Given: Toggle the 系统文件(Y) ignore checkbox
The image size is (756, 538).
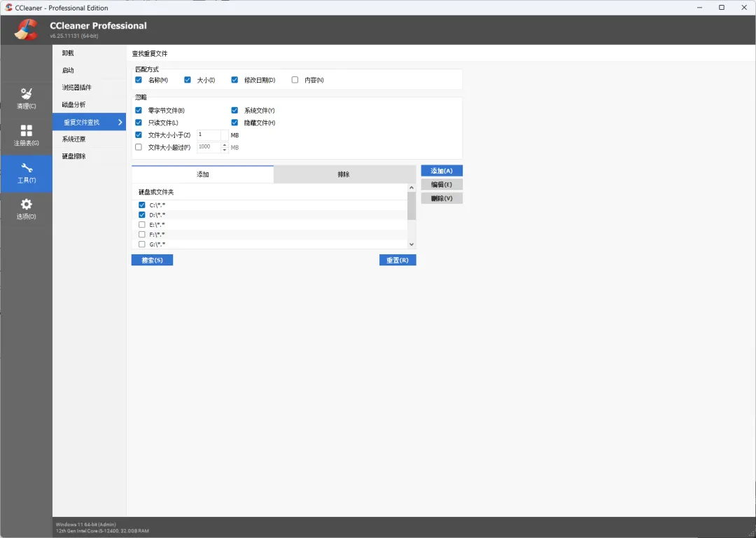Looking at the screenshot, I should point(234,111).
